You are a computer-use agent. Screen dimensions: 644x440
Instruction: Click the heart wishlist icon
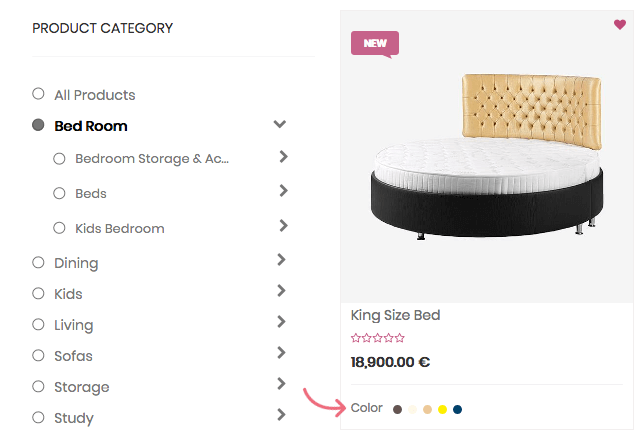[x=620, y=25]
